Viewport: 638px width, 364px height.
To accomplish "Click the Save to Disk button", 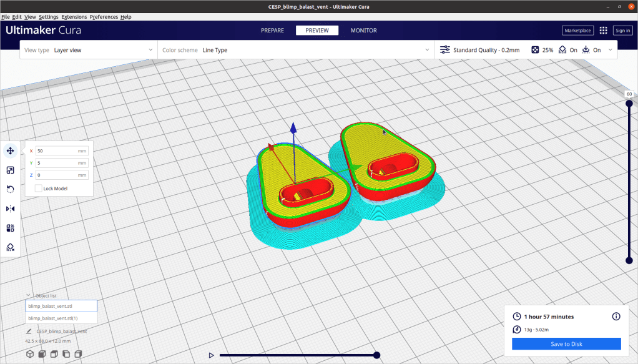I will [566, 344].
